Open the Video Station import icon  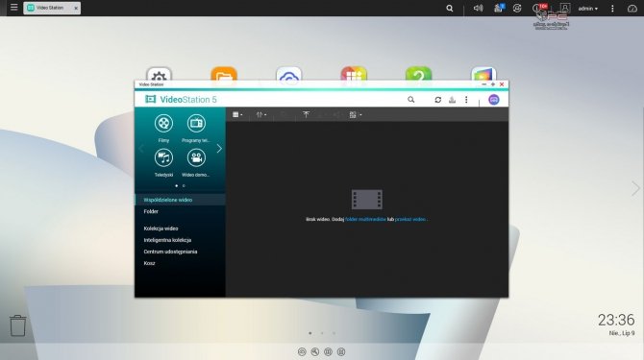pyautogui.click(x=452, y=100)
